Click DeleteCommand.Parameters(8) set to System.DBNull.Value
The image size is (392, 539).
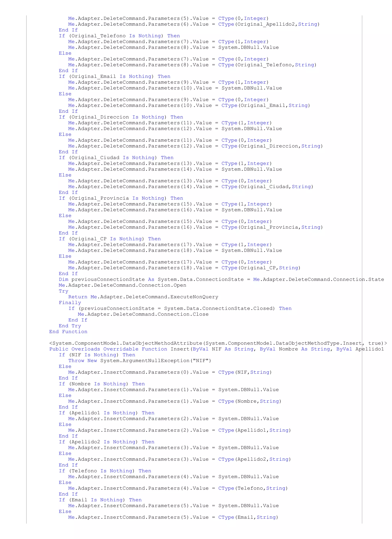click(x=173, y=47)
